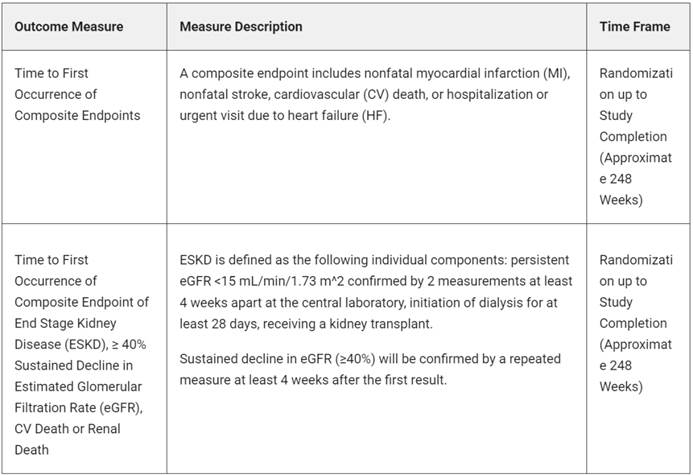Click the paragraph beginning "Sustained decline in eGFR"
This screenshot has width=693, height=475.
pos(370,368)
